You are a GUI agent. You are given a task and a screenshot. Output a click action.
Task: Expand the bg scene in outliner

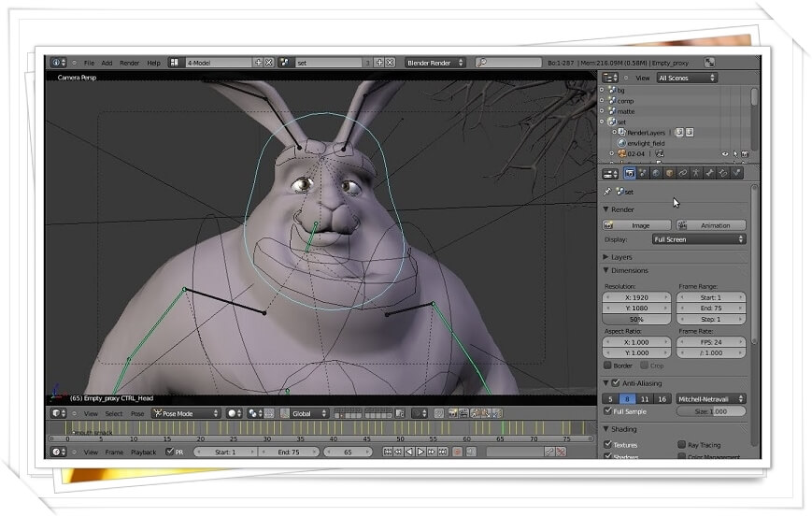[x=602, y=90]
